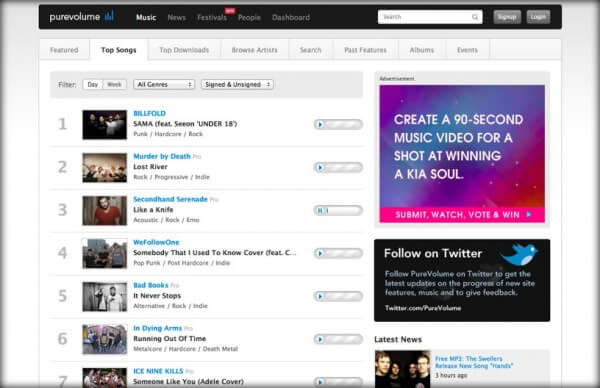Switch to the Albums tab

click(x=422, y=50)
